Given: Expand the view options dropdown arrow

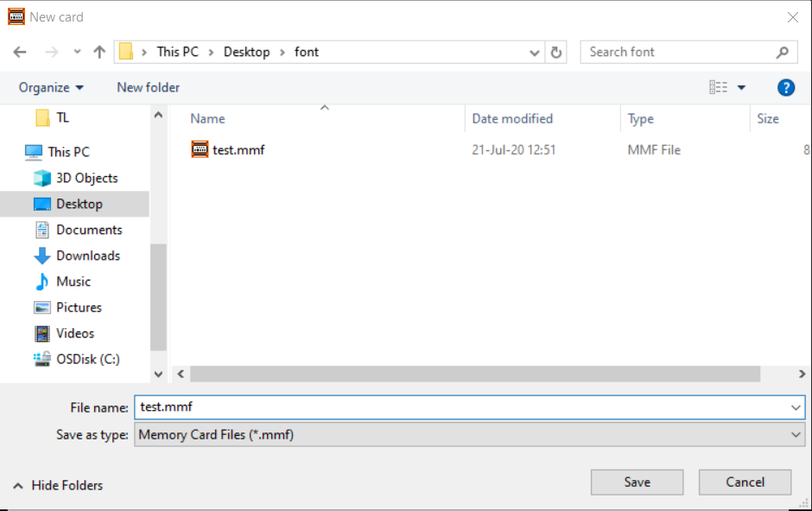Looking at the screenshot, I should click(741, 87).
